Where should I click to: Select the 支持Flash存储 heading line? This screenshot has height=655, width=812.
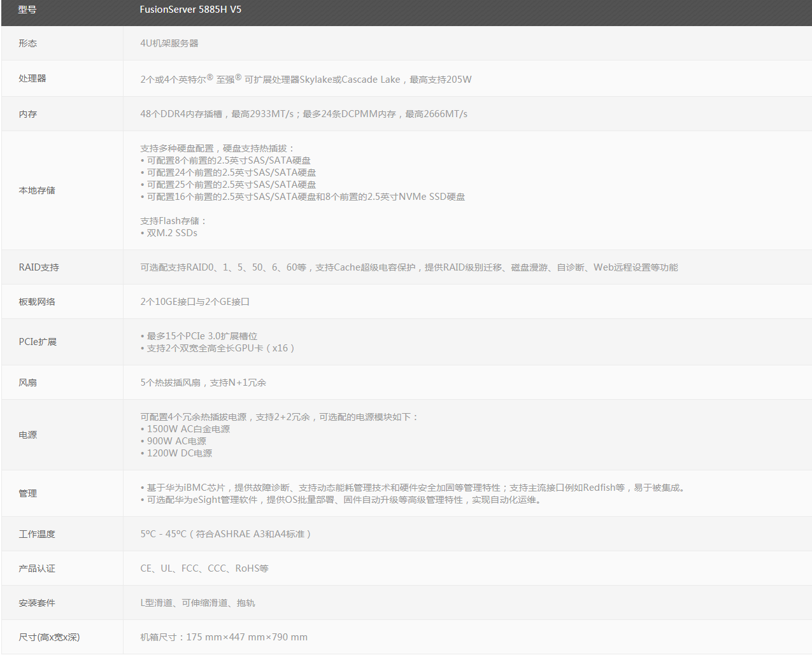174,221
